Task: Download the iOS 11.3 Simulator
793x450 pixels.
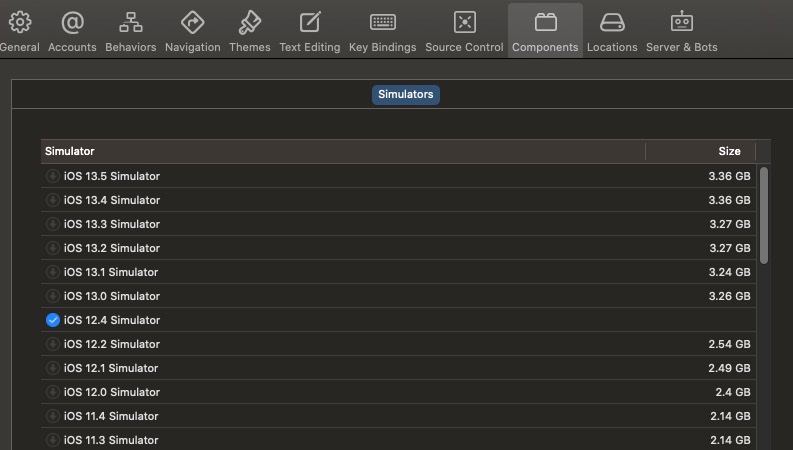Action: (53, 440)
